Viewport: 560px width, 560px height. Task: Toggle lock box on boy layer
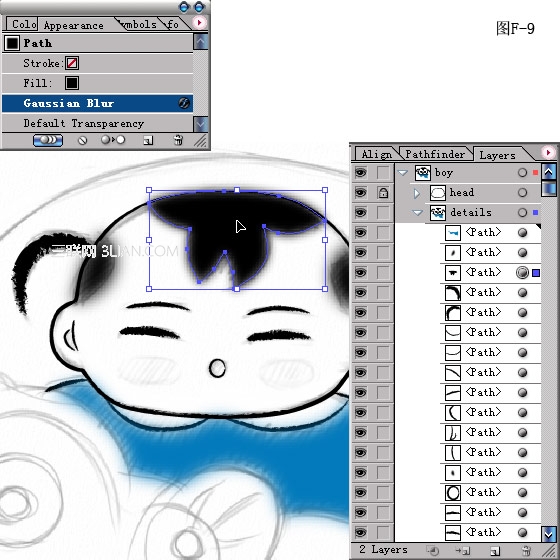(x=383, y=173)
